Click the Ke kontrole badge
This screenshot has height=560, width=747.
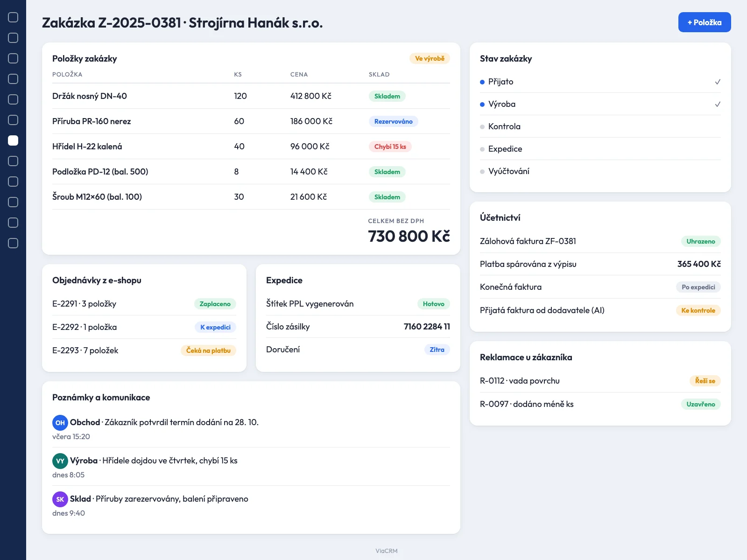pos(698,310)
